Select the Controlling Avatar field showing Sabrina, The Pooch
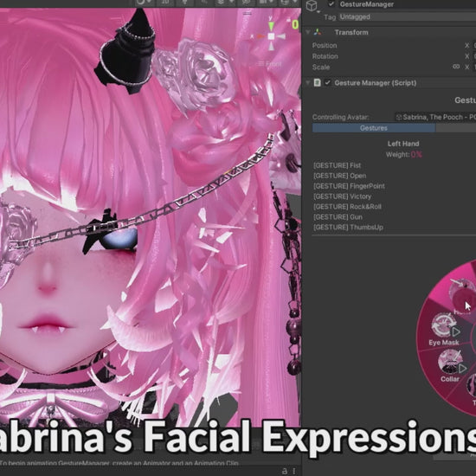The width and height of the screenshot is (476, 476). [435, 117]
